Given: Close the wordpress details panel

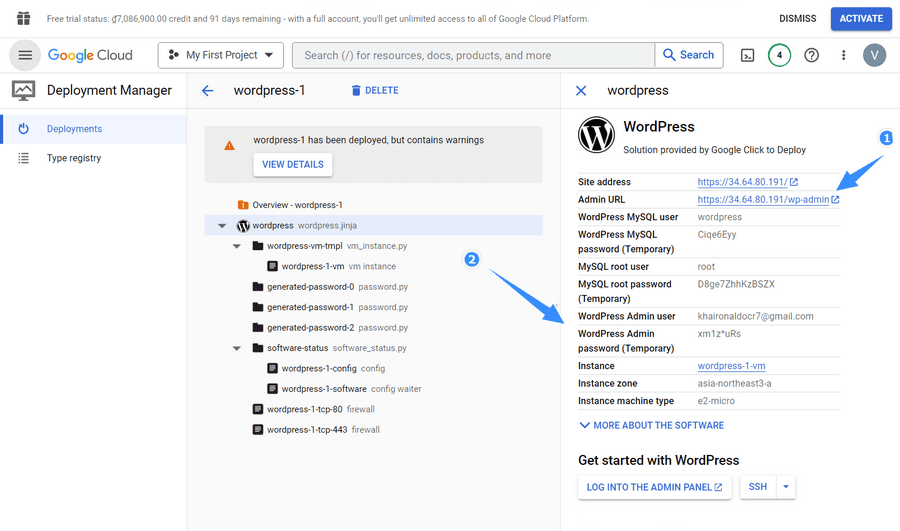Looking at the screenshot, I should (x=581, y=91).
